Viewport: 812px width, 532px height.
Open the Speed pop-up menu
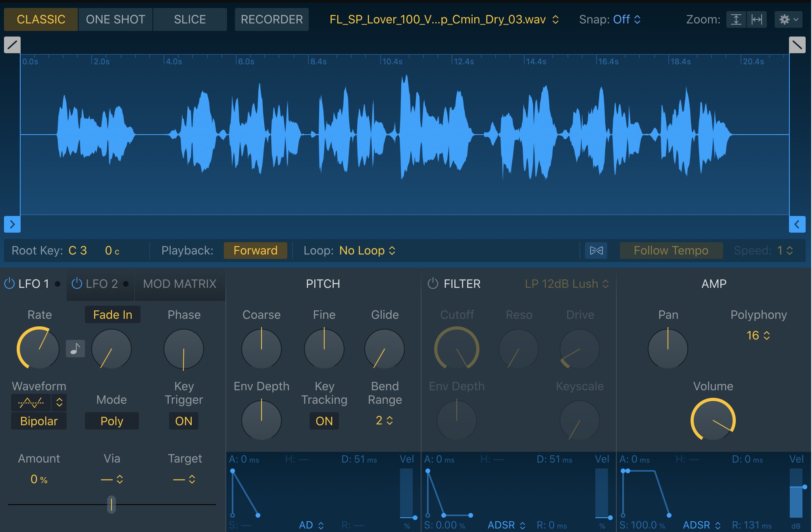point(785,251)
